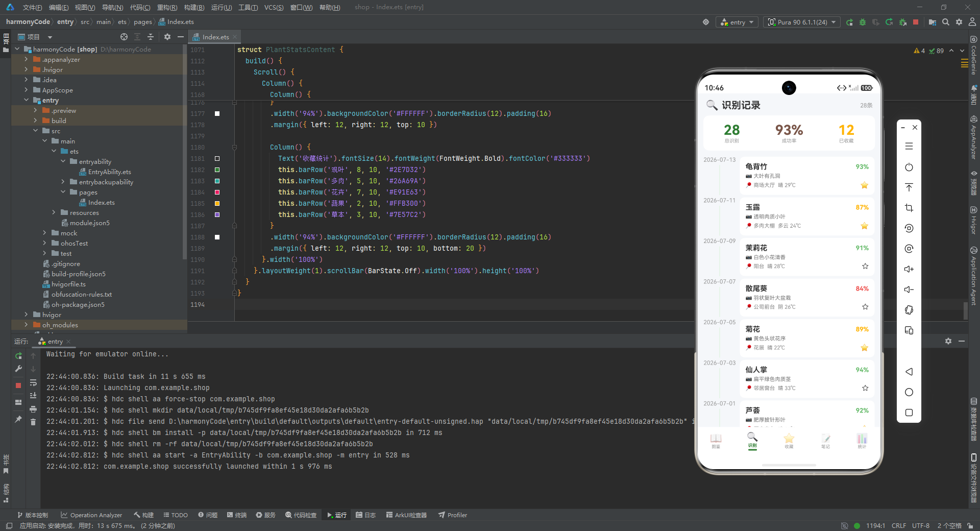
Task: Click scroll to end icon in run console
Action: 33,396
